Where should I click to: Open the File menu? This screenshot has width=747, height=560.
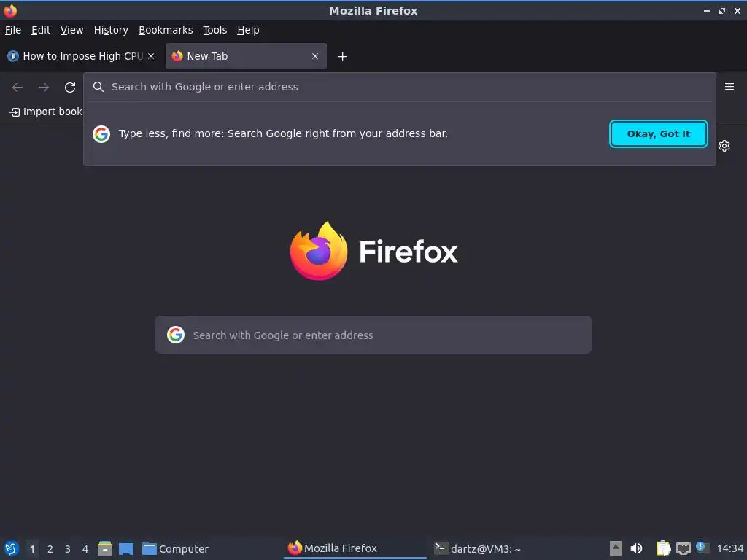(13, 30)
